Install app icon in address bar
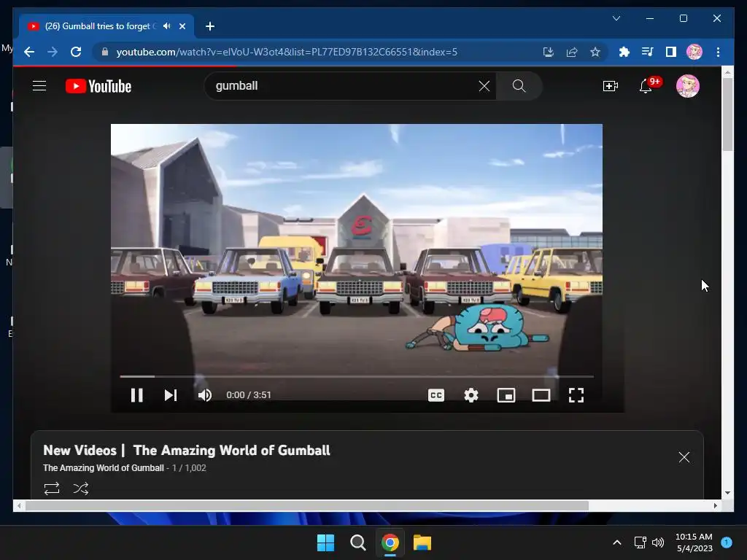Screen dimensions: 747x560 point(549,52)
